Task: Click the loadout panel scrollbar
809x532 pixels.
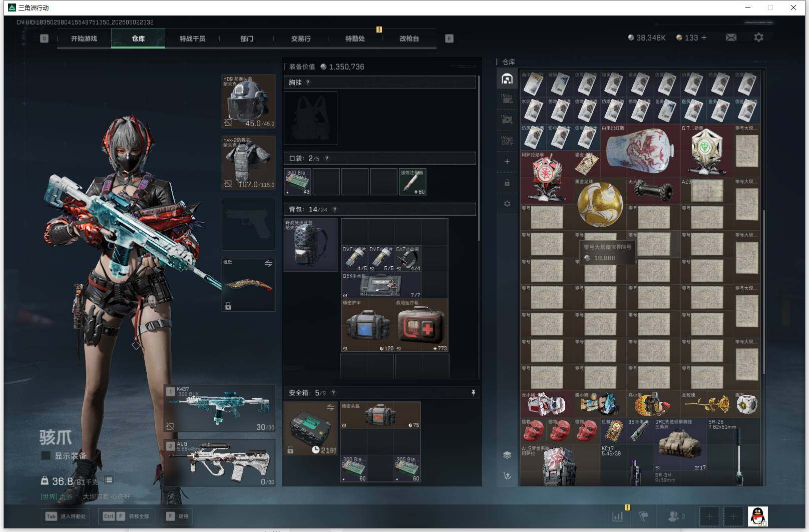Action: [479, 158]
